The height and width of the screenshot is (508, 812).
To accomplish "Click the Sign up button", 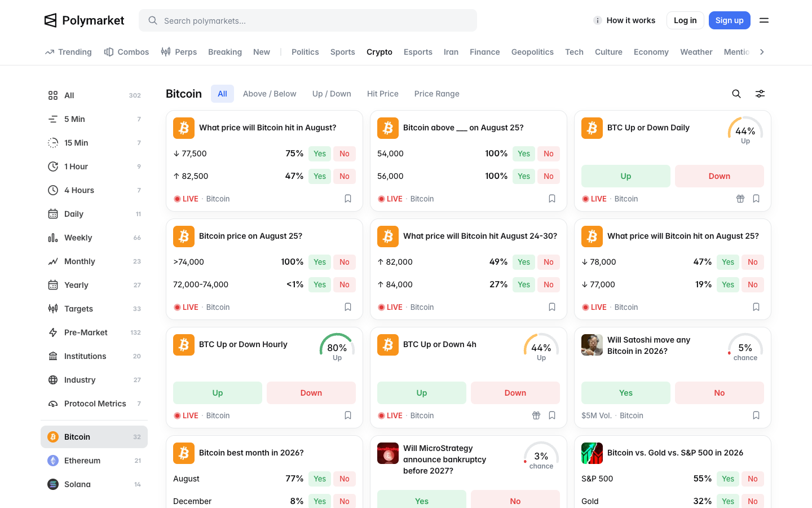I will (730, 20).
